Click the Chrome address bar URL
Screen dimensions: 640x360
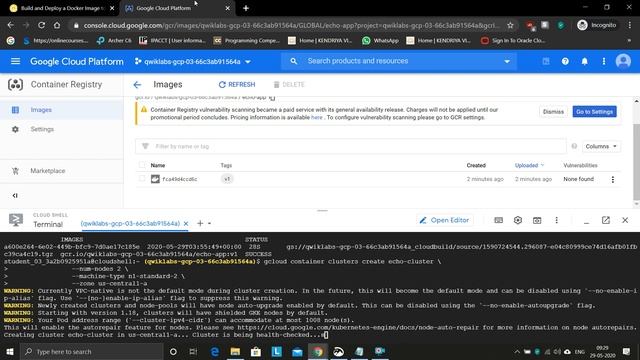[291, 25]
